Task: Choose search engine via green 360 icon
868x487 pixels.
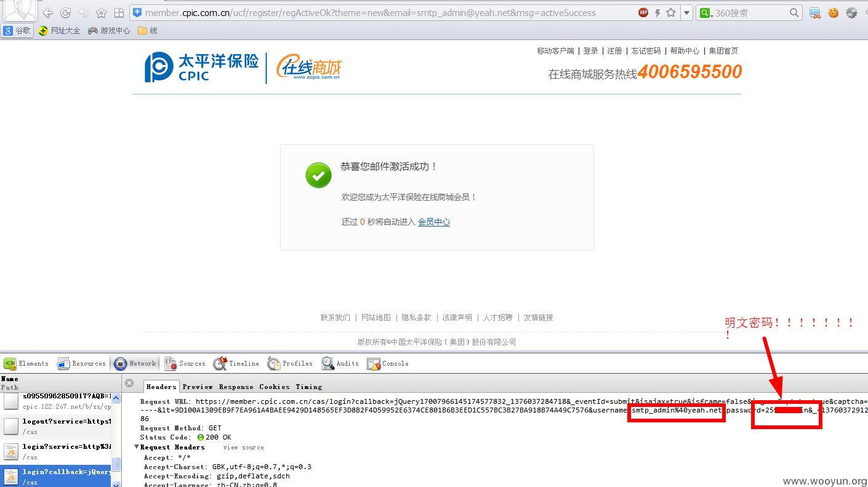Action: 707,12
